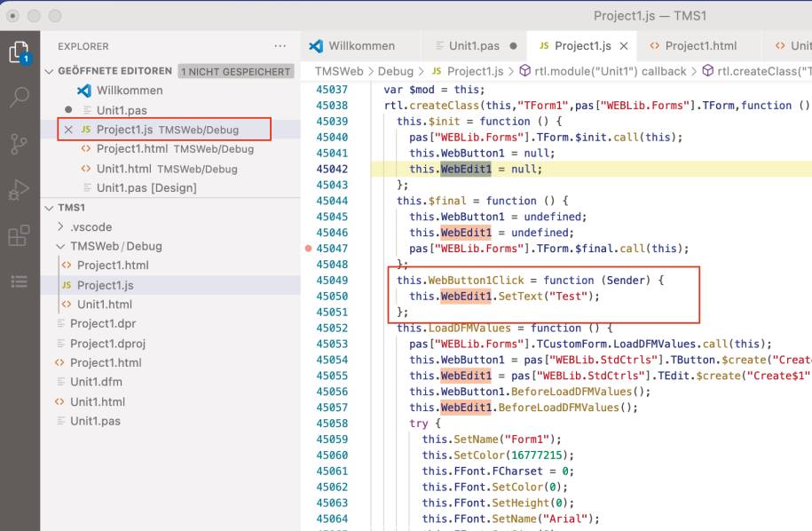Click LoadDFMValues on line 45052

469,328
